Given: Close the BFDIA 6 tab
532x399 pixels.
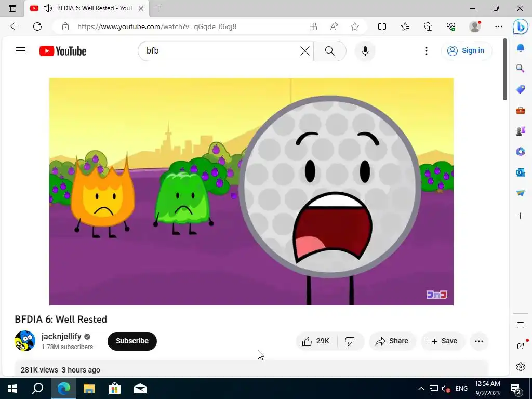Looking at the screenshot, I should pos(141,8).
